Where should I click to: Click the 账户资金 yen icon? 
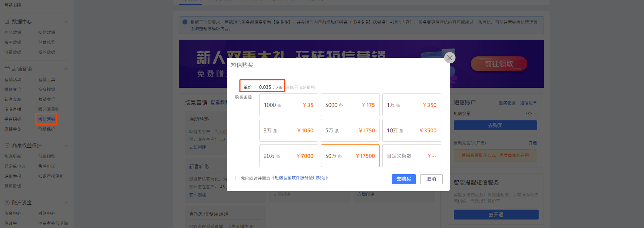point(7,203)
